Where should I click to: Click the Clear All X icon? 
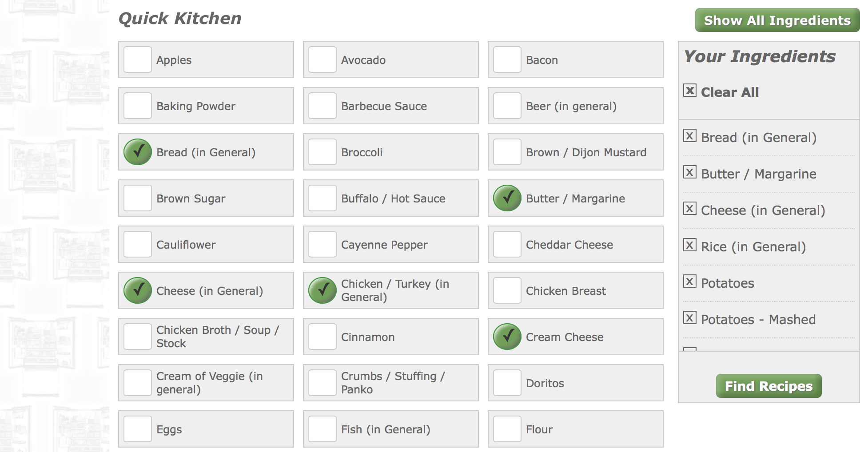click(x=689, y=91)
